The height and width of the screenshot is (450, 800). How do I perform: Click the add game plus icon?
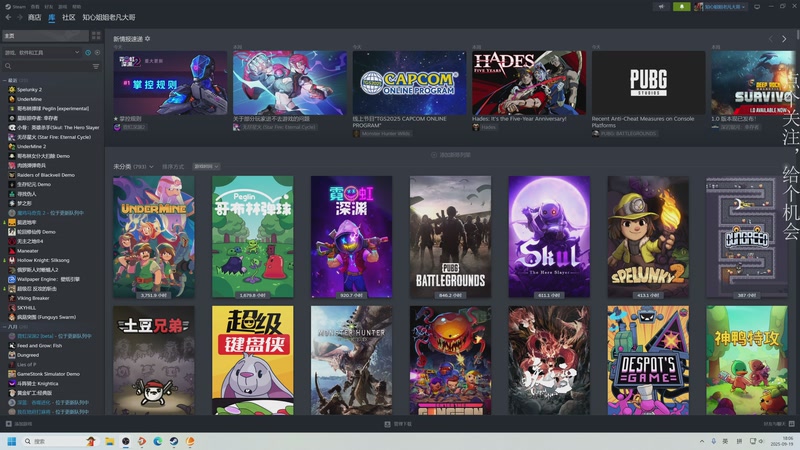(x=8, y=424)
